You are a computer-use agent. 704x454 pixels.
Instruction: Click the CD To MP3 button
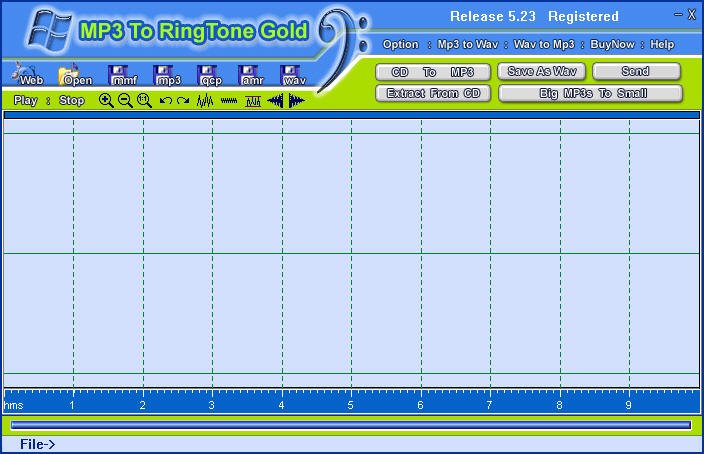[433, 72]
